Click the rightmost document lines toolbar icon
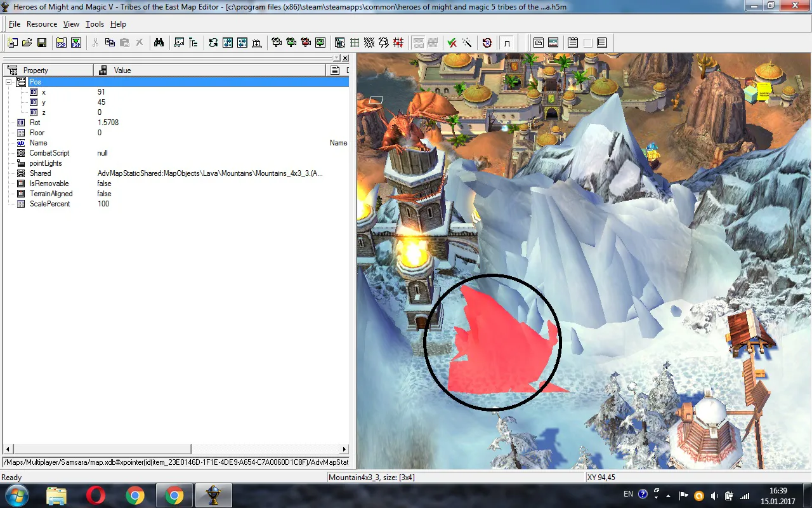 point(602,43)
